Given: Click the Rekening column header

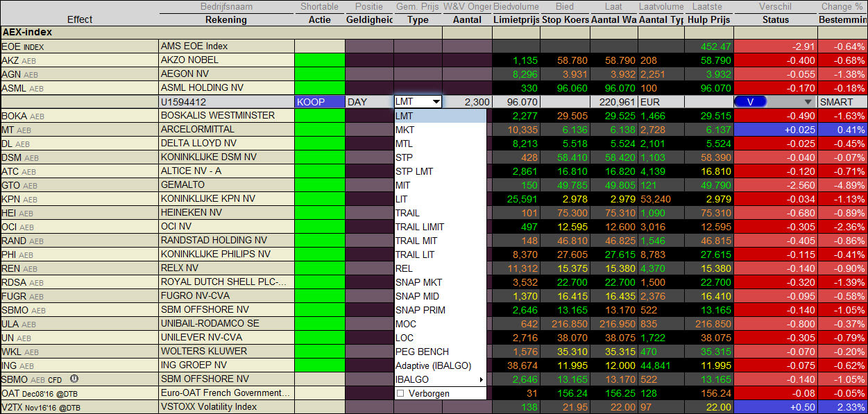Looking at the screenshot, I should [x=226, y=19].
